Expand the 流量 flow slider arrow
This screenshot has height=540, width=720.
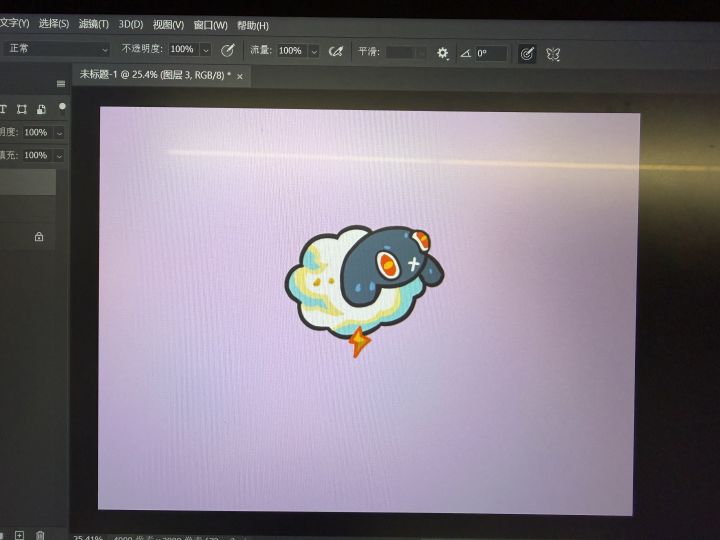[315, 51]
